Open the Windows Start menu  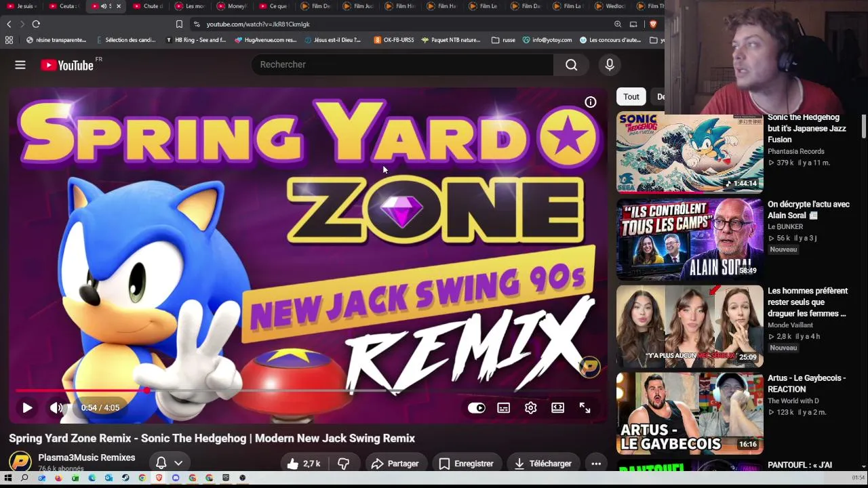click(8, 478)
